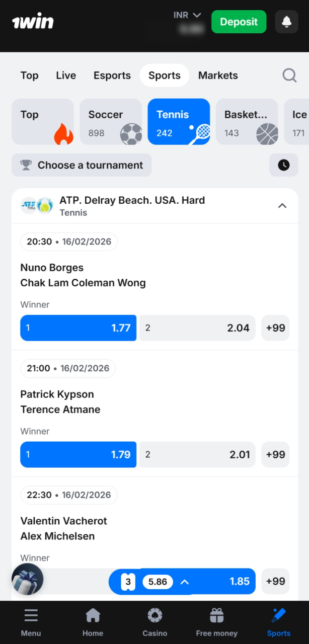Open the match history clock icon

pos(283,165)
